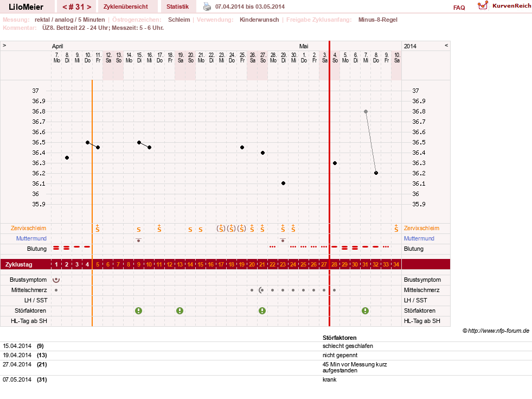Click the right Zervixschleim row label

(x=421, y=228)
